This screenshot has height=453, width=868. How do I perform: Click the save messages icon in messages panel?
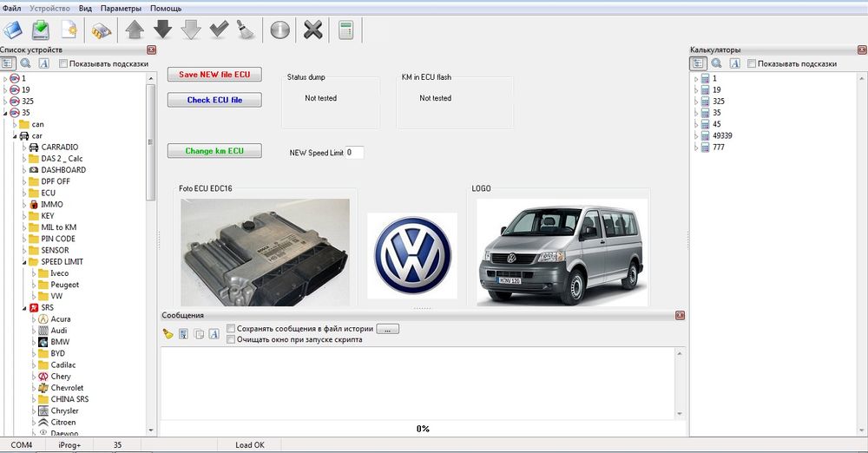(x=184, y=333)
